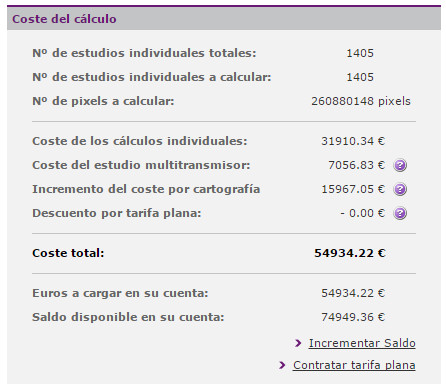Select cartography increment 15967.05 €
Image resolution: width=446 pixels, height=390 pixels.
(x=353, y=189)
